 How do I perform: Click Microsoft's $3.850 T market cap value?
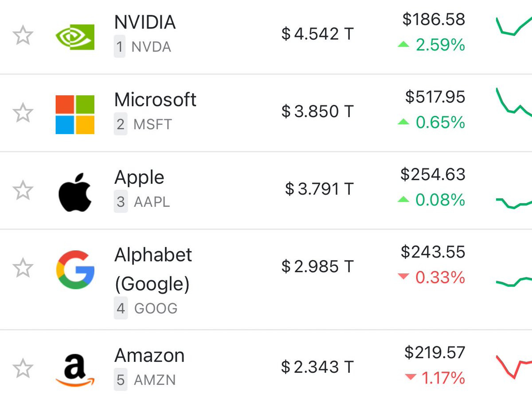click(317, 111)
